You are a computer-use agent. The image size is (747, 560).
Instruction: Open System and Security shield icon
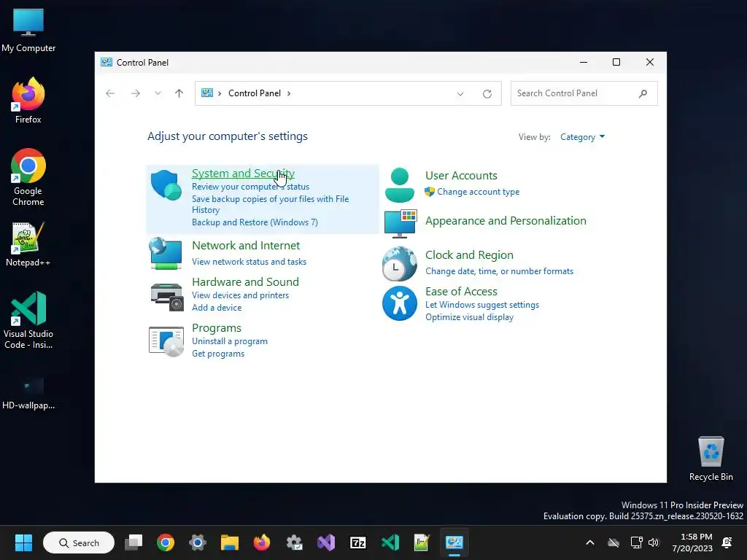(166, 184)
